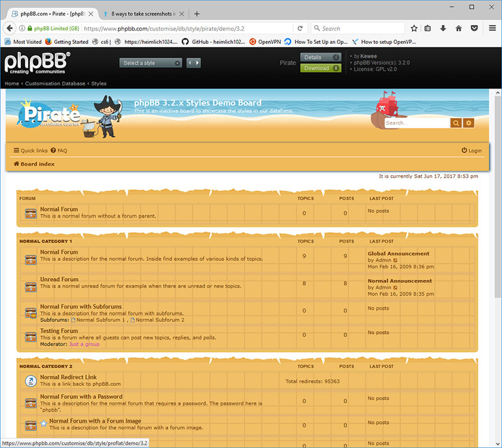Open the Getting Started bookmark
Screen dimensions: 502x448
[x=67, y=41]
